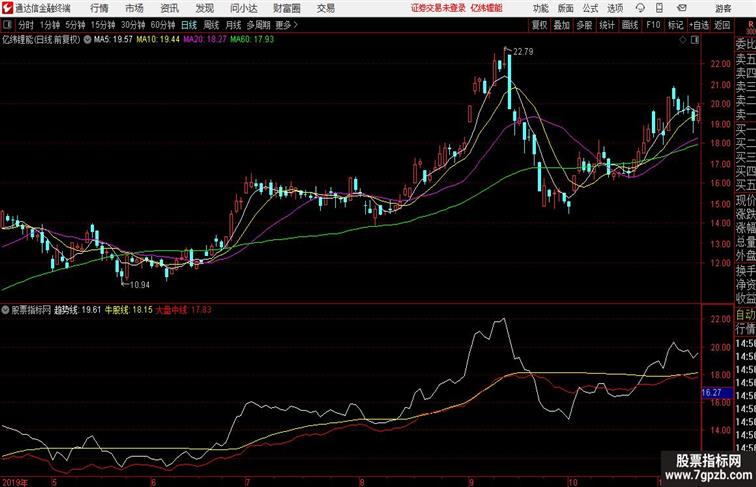Open the 多周期 multi-period view
Image resolution: width=756 pixels, height=487 pixels.
click(258, 25)
